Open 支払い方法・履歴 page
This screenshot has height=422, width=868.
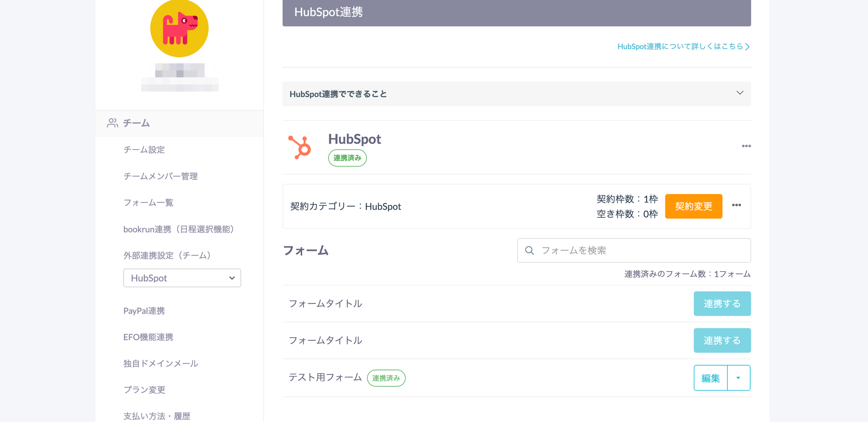[x=157, y=416]
